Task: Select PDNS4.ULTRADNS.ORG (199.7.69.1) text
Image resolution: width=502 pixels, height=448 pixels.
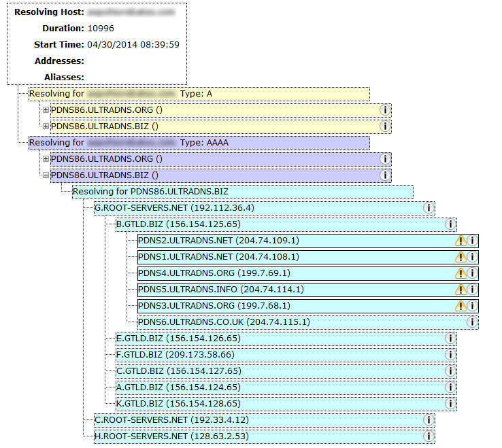Action: (x=214, y=273)
